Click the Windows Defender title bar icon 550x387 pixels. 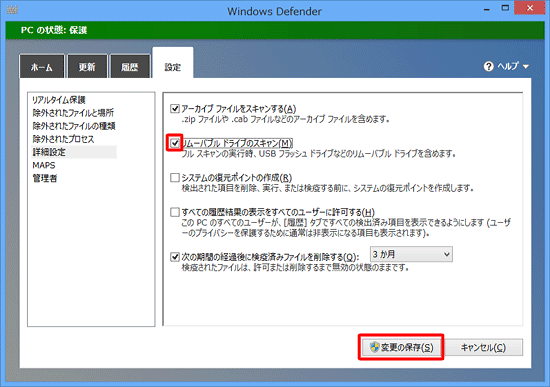click(12, 10)
